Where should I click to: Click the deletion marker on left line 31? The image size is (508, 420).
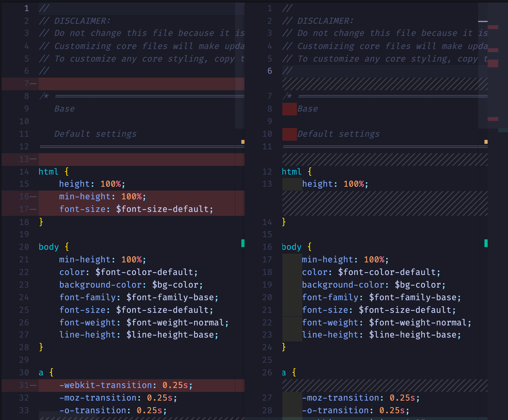click(x=33, y=385)
